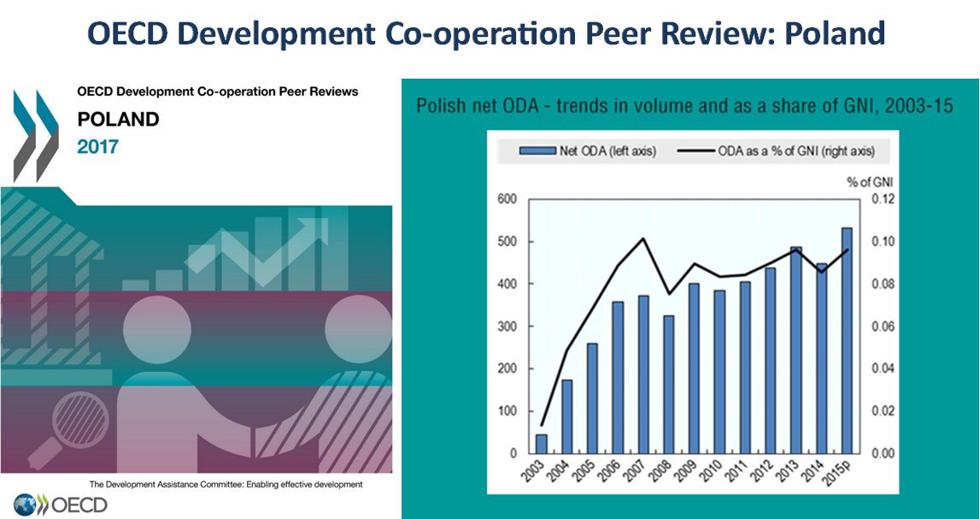
Task: Click the '200' left axis value
Action: point(507,369)
